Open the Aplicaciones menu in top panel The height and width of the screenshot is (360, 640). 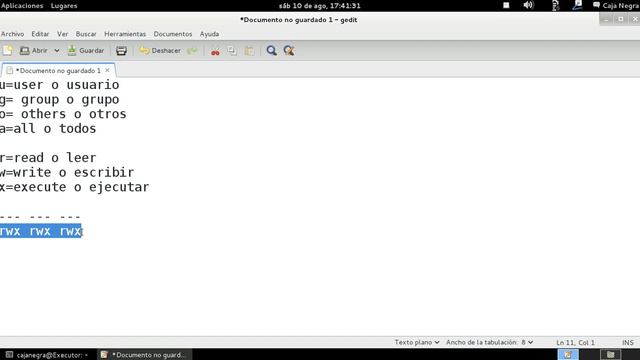[x=22, y=6]
